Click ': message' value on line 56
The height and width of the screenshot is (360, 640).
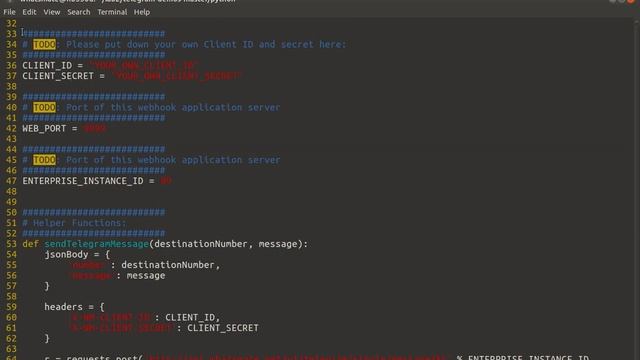coord(141,276)
